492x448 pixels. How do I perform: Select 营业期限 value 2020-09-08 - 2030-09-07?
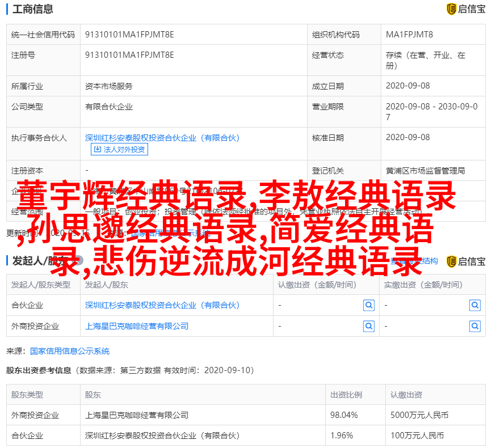[x=431, y=112]
